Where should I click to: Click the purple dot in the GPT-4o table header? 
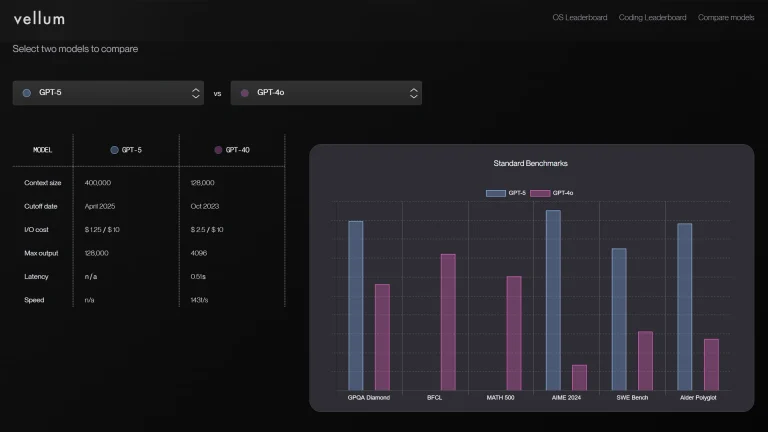[x=218, y=150]
